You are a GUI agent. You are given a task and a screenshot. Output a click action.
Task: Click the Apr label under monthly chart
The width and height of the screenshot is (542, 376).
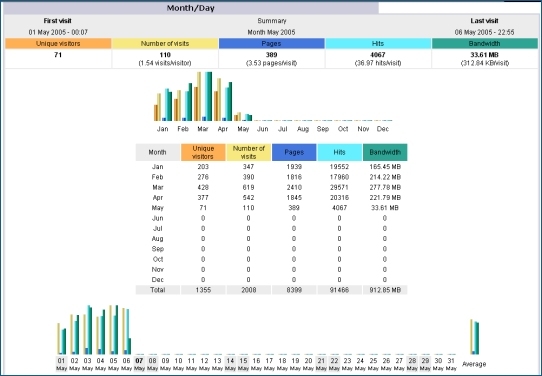click(x=223, y=129)
